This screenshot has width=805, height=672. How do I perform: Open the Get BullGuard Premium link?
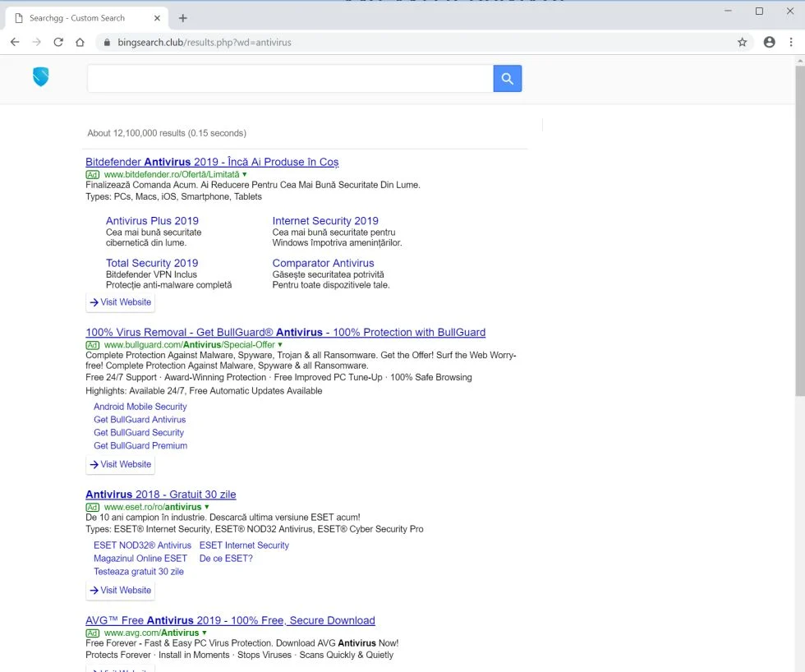[x=140, y=445]
